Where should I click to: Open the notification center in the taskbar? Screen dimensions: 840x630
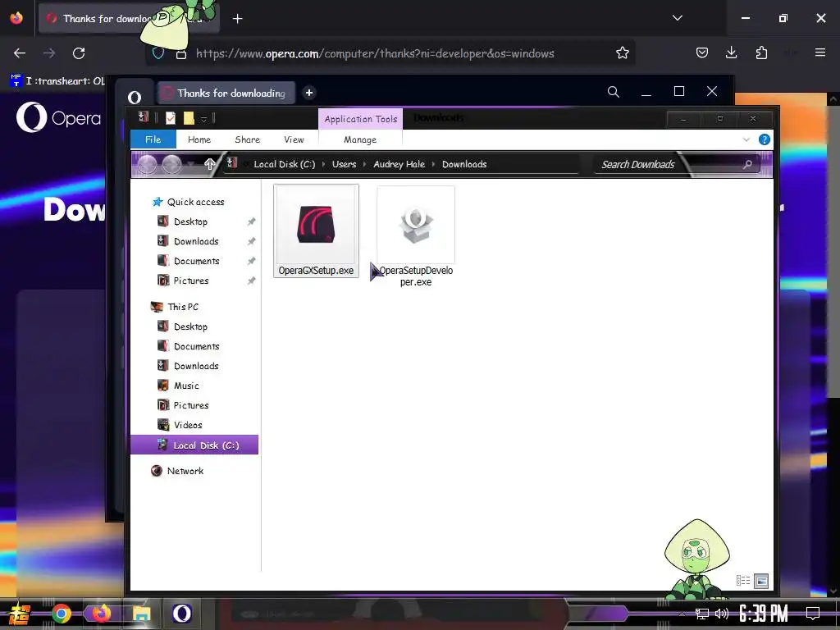(x=813, y=614)
